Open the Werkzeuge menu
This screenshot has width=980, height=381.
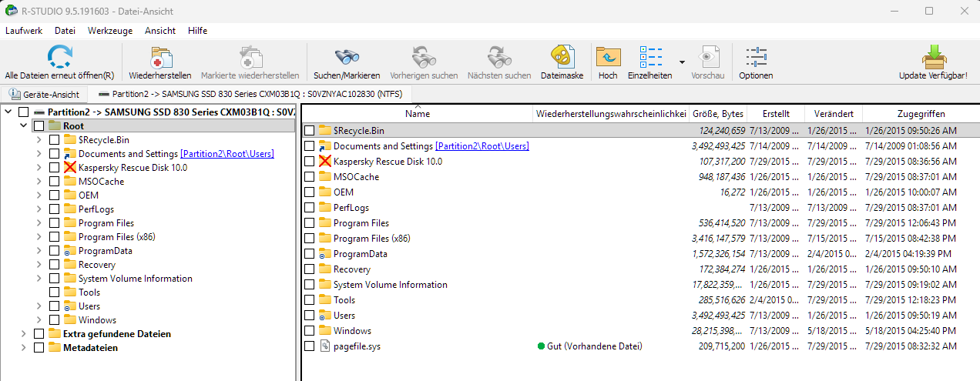[110, 31]
